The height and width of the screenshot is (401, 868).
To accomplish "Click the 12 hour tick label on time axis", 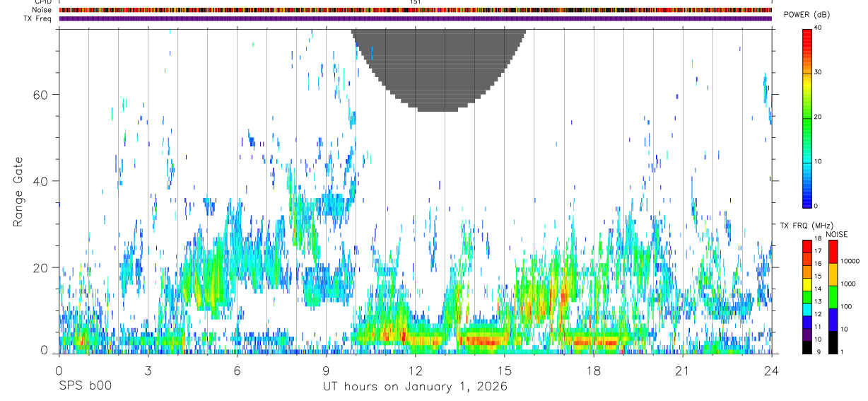I will click(x=415, y=370).
